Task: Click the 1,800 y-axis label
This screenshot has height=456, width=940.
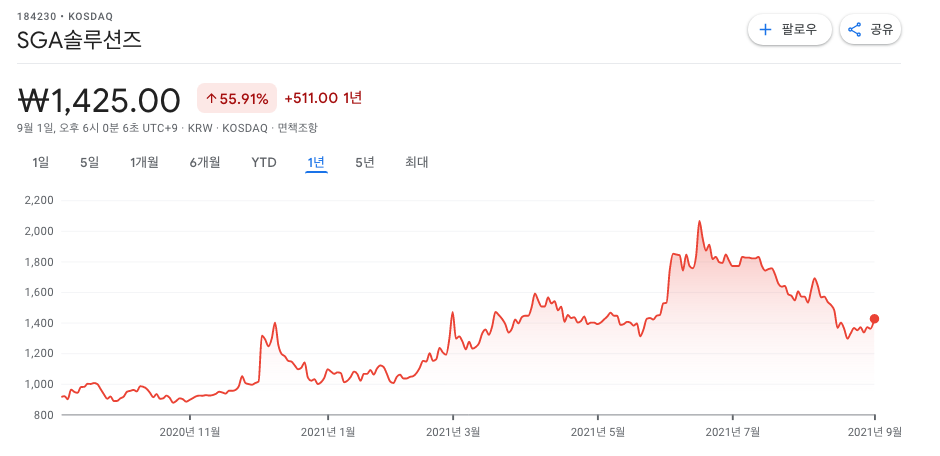Action: coord(40,262)
